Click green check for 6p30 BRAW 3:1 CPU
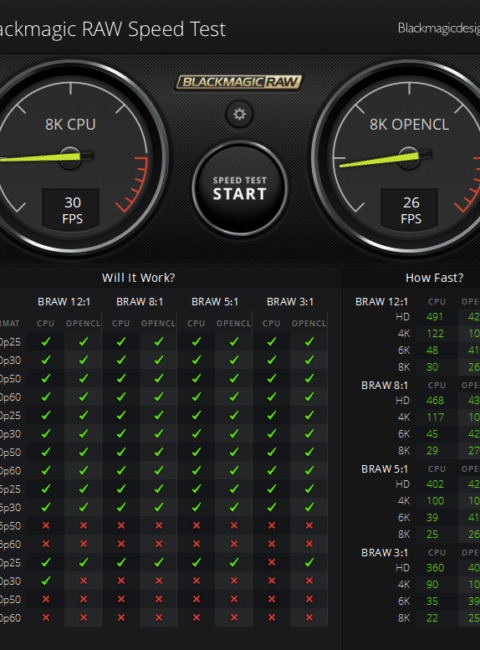The image size is (480, 650). 272,507
